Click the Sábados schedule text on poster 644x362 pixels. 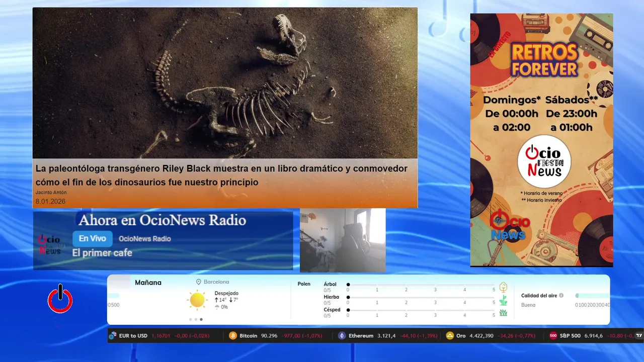pyautogui.click(x=572, y=114)
